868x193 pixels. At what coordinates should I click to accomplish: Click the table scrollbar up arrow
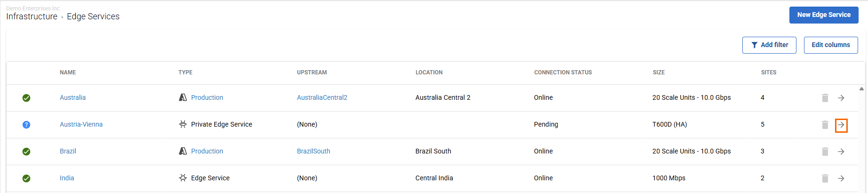pos(861,88)
